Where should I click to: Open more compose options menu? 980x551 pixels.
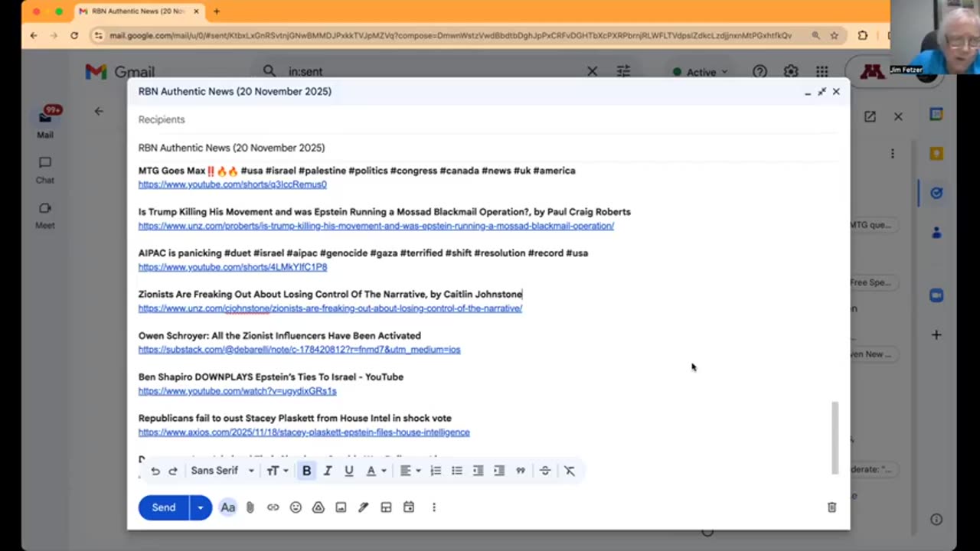[x=433, y=507]
